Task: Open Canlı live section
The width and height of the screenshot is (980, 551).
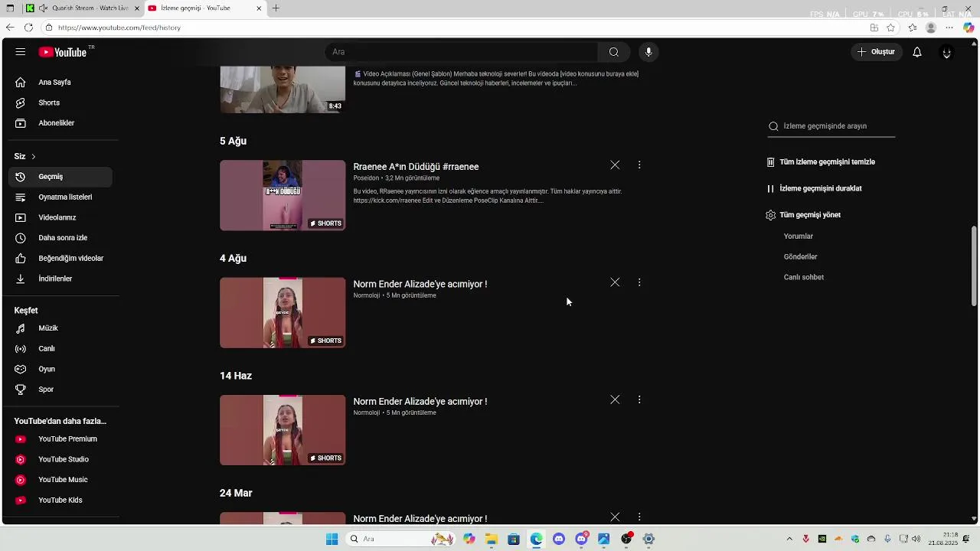Action: tap(60, 349)
